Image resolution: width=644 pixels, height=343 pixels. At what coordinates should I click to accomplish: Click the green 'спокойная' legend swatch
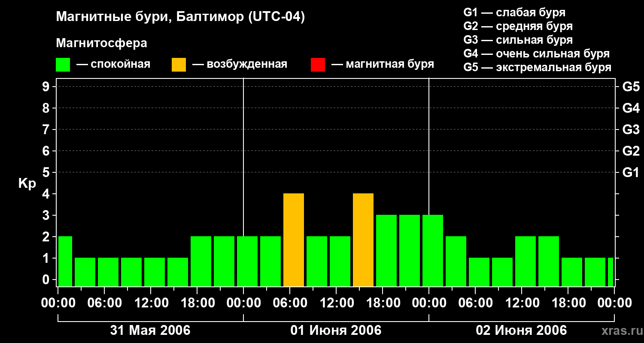[63, 65]
